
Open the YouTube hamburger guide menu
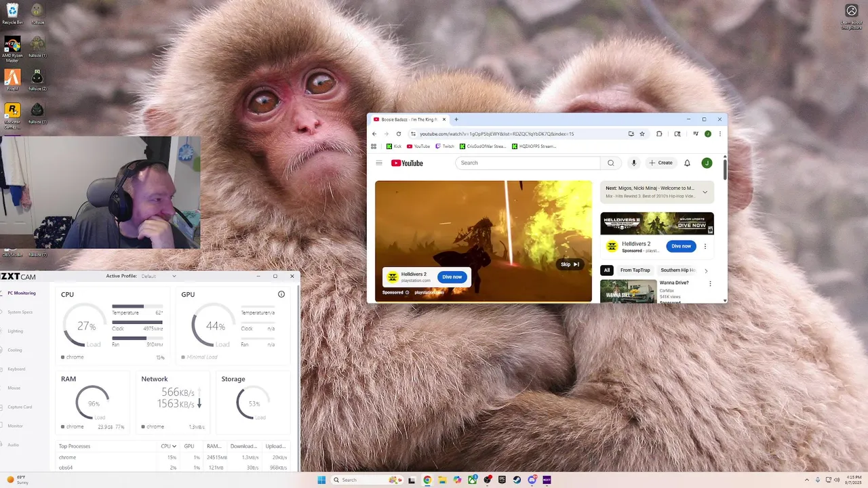[x=379, y=163]
